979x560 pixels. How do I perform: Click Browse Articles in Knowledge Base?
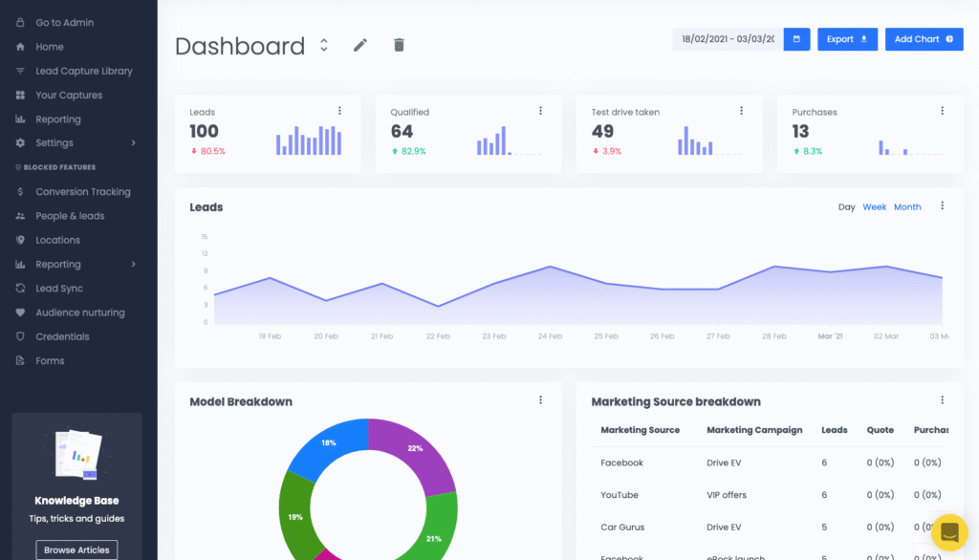point(76,550)
